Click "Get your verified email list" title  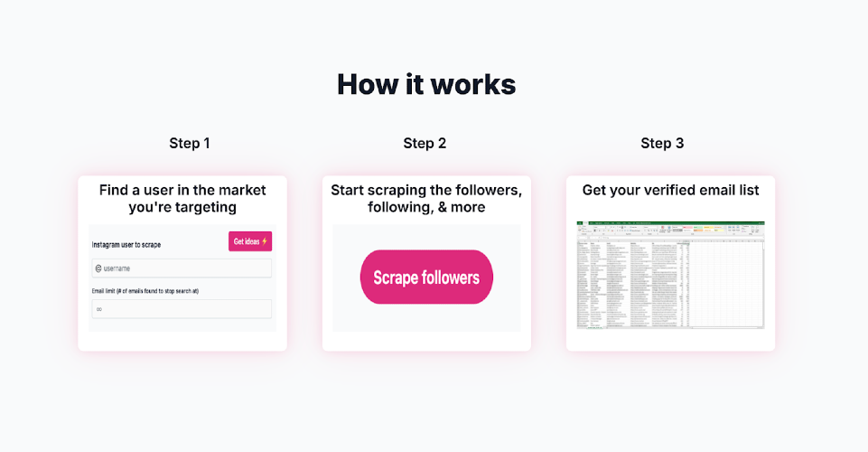(670, 191)
